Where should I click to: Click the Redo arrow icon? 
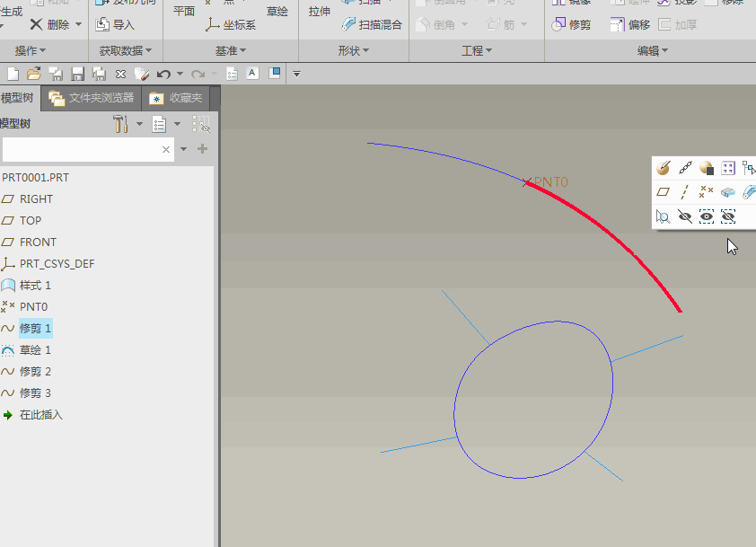198,74
